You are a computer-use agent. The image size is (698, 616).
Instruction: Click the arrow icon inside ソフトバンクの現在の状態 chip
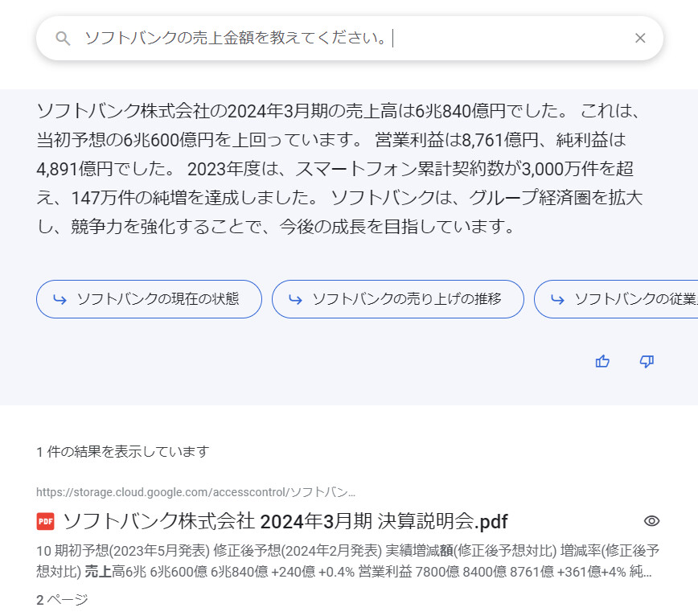[60, 299]
